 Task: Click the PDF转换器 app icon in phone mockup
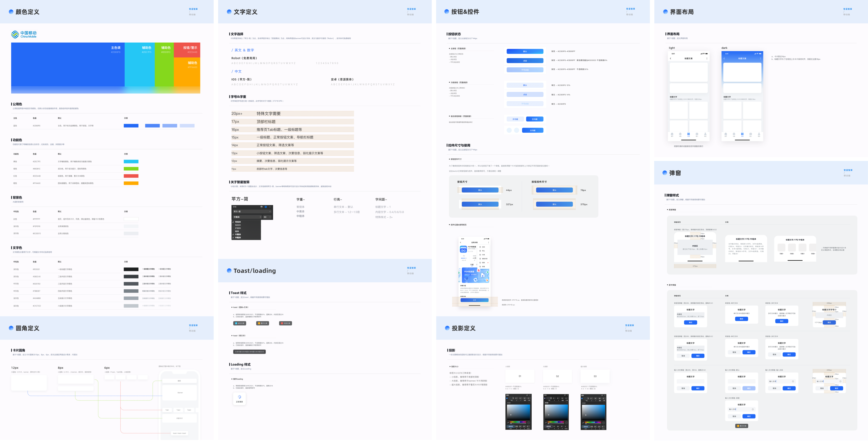[464, 250]
